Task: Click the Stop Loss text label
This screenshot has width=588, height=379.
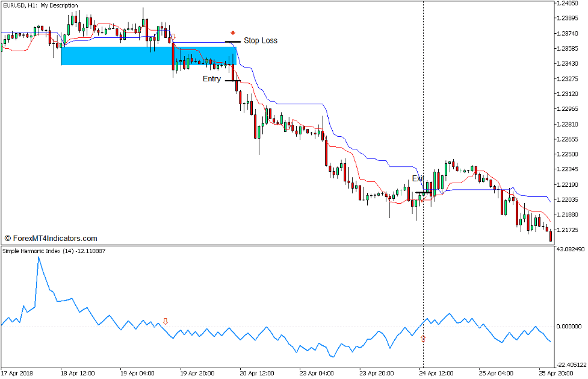Action: (261, 40)
